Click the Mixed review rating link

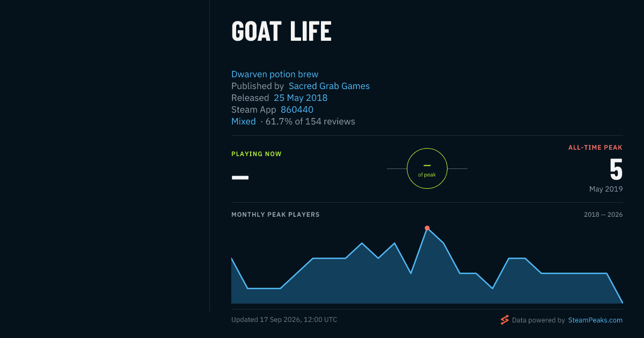[x=244, y=121]
